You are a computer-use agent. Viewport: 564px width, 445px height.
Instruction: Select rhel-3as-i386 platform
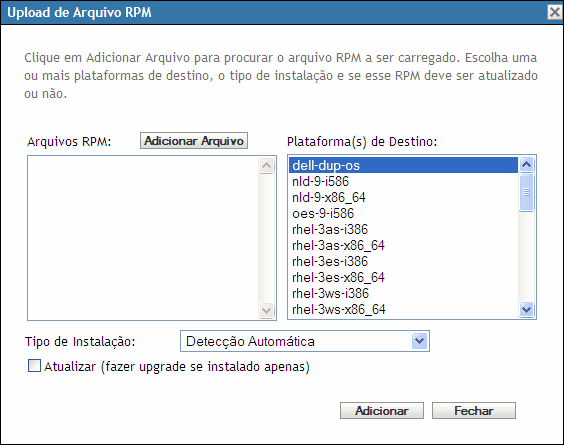tap(403, 229)
